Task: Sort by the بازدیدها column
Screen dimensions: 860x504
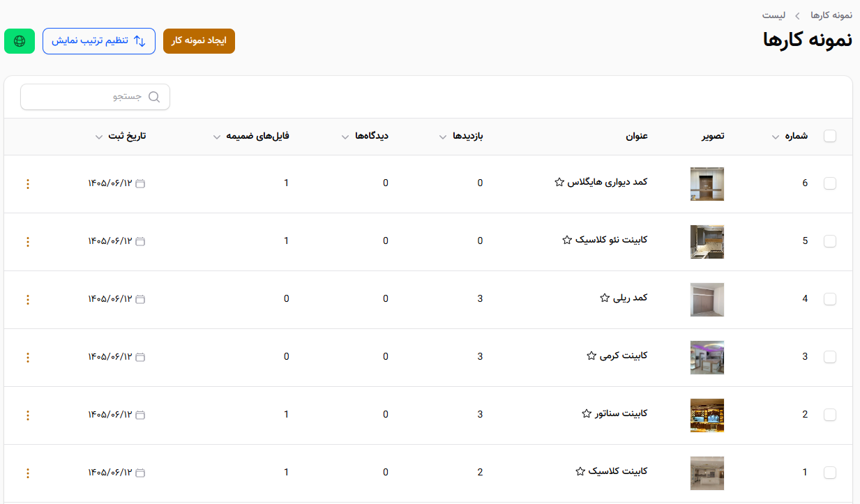Action: (x=461, y=136)
